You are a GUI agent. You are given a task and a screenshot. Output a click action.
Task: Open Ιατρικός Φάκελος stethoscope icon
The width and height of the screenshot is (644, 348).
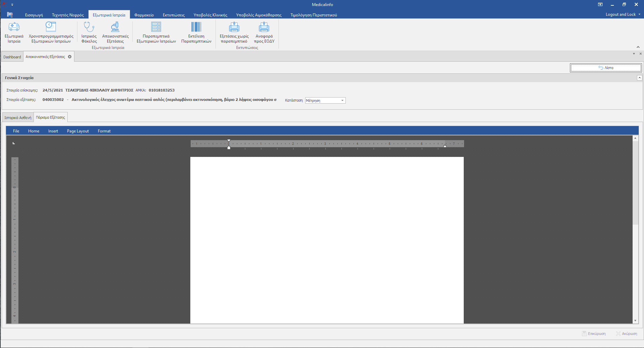pos(89,27)
